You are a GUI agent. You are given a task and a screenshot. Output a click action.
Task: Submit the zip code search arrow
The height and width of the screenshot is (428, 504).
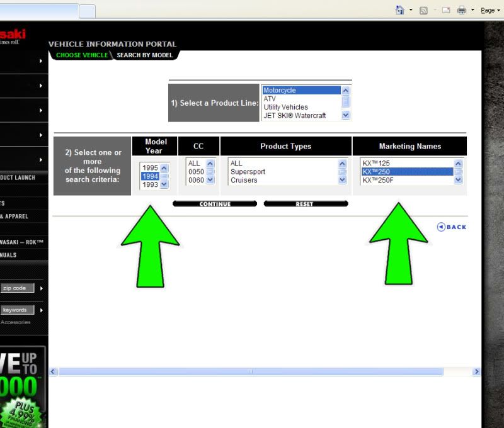[x=42, y=288]
